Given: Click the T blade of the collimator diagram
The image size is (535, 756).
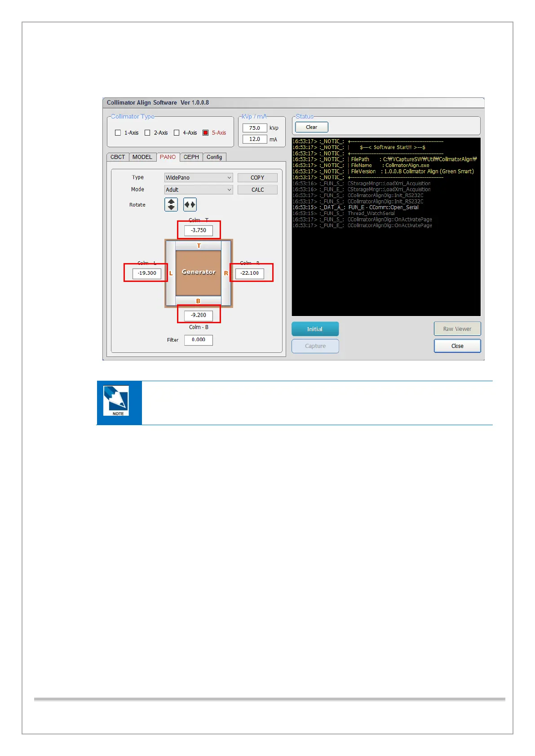Looking at the screenshot, I should click(199, 246).
